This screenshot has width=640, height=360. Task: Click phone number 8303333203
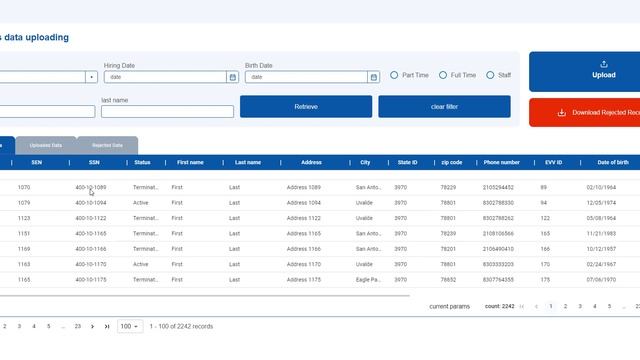point(498,264)
